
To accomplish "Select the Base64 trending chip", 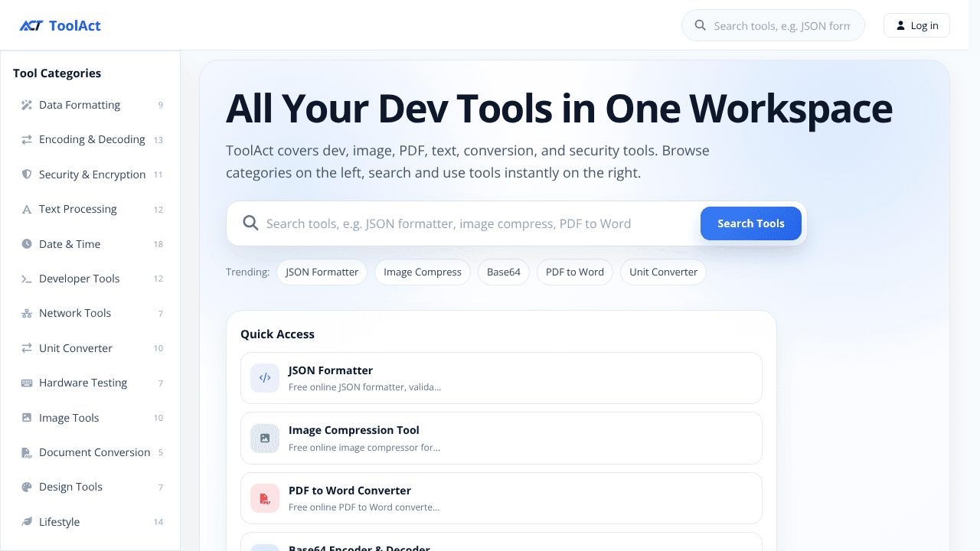I will [x=504, y=272].
